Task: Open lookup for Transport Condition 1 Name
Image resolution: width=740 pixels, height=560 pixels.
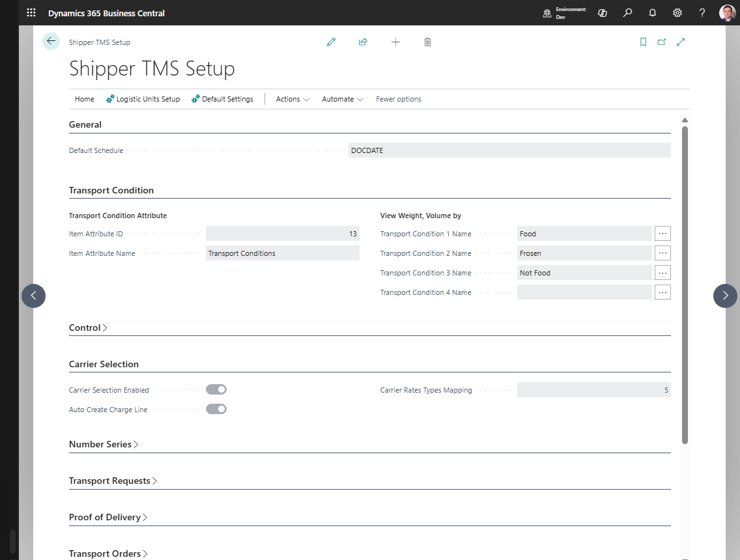Action: tap(662, 234)
